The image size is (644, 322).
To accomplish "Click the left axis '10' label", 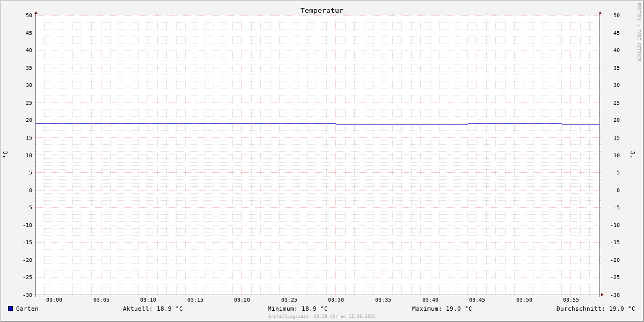I will (x=29, y=155).
